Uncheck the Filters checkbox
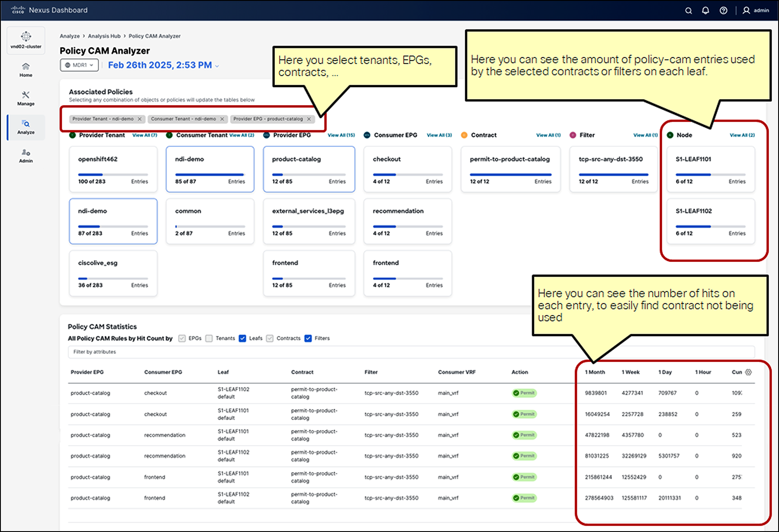 click(308, 339)
